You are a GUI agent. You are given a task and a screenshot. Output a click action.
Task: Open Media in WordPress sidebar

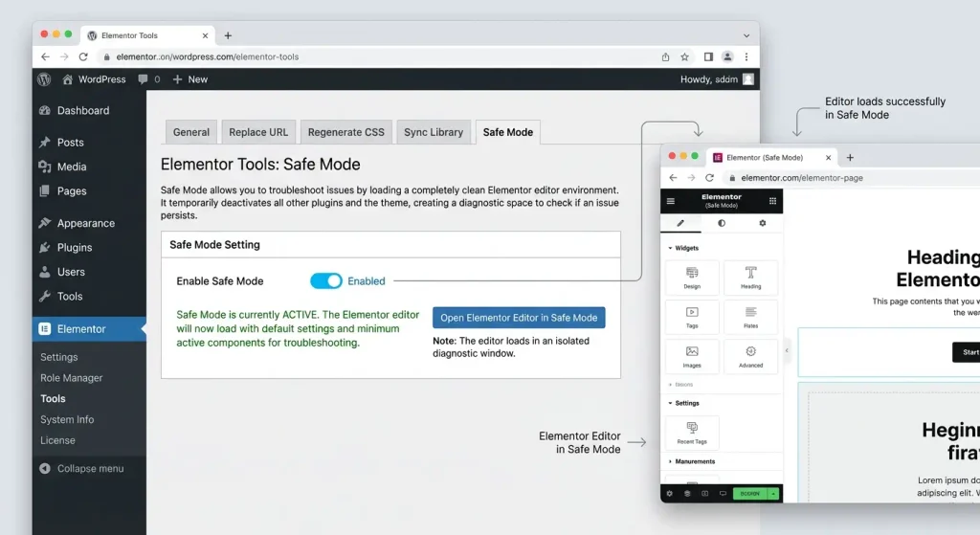coord(71,167)
